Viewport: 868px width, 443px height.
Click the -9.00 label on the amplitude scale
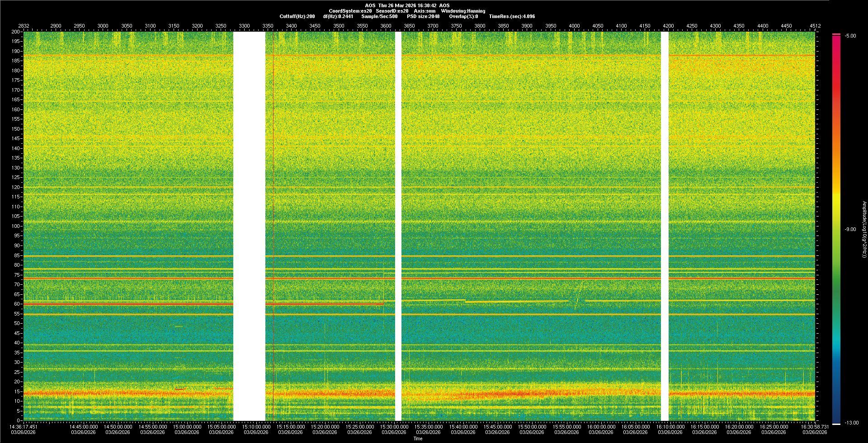pos(850,229)
